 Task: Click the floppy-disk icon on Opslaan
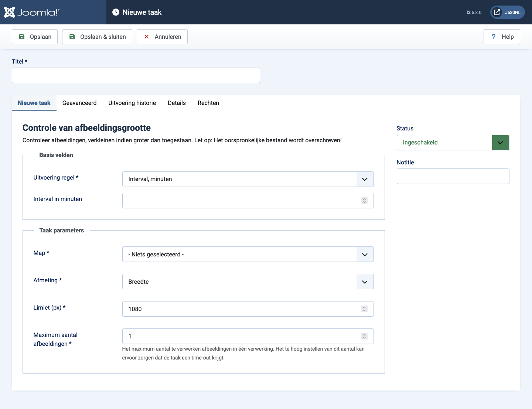click(x=22, y=37)
